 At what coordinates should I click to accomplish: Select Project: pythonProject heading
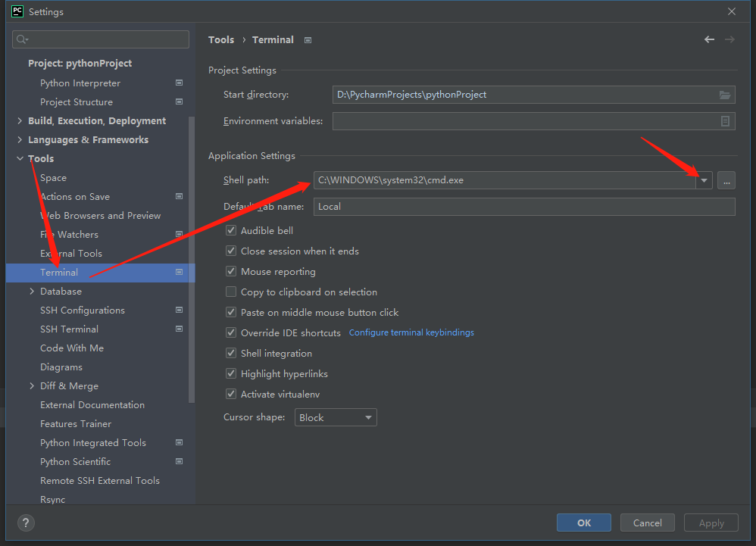click(x=80, y=64)
